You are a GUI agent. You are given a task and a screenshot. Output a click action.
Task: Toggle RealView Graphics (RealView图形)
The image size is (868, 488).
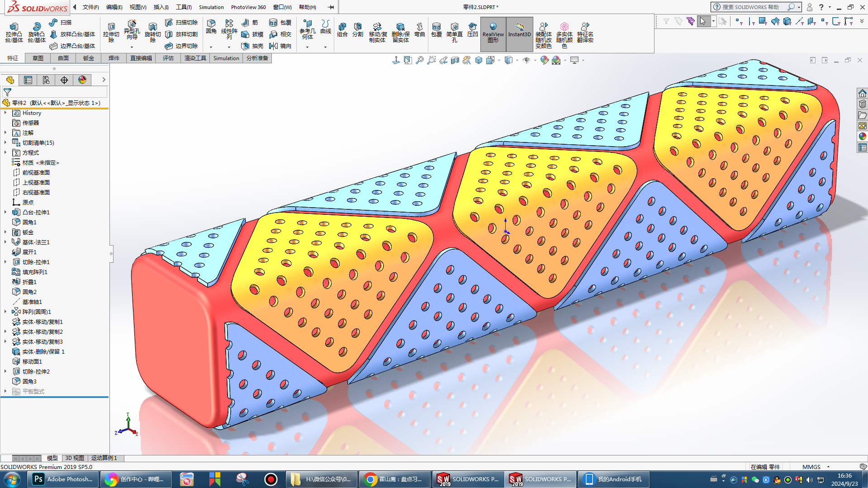click(x=493, y=33)
